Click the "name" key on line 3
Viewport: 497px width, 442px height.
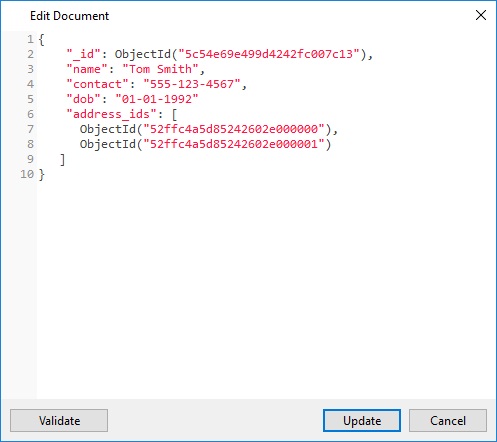pos(87,69)
